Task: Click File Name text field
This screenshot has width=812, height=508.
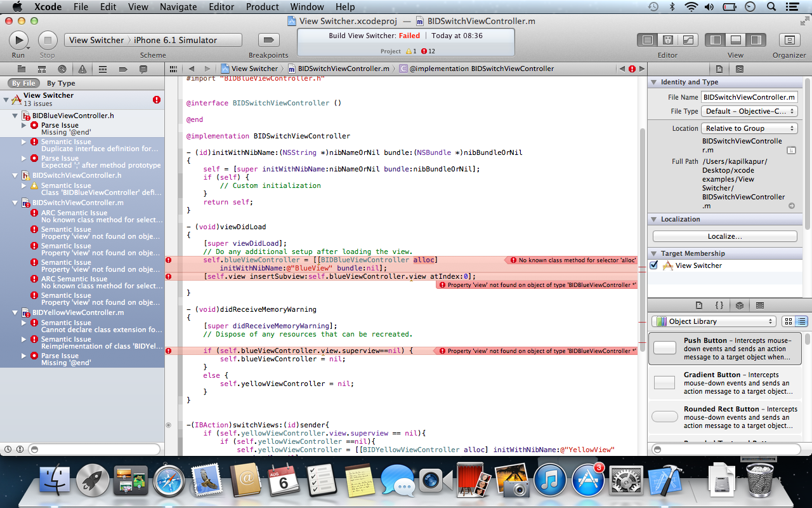Action: click(749, 97)
